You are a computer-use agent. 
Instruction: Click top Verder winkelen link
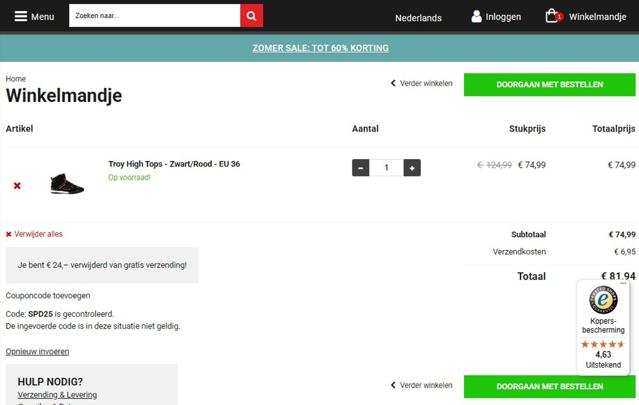click(x=421, y=83)
